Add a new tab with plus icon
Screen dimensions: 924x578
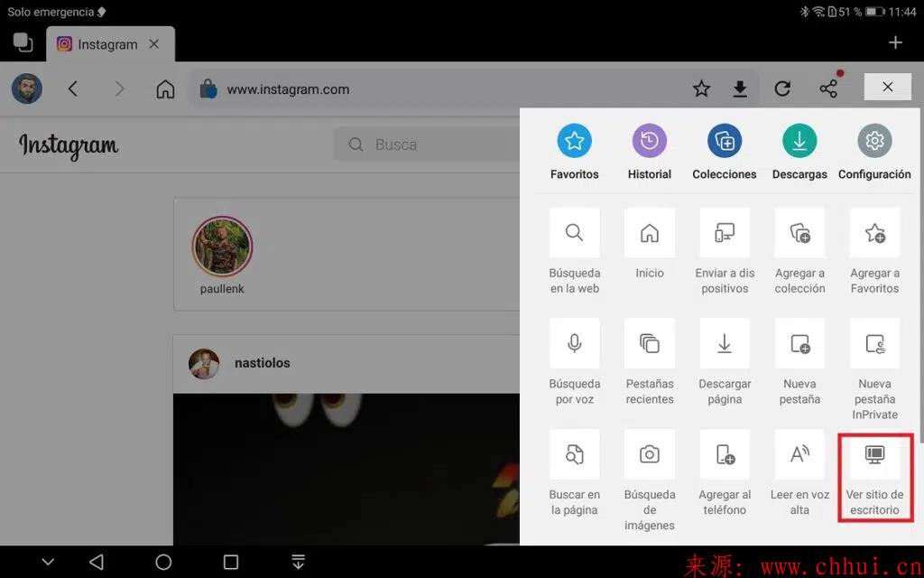click(x=895, y=42)
